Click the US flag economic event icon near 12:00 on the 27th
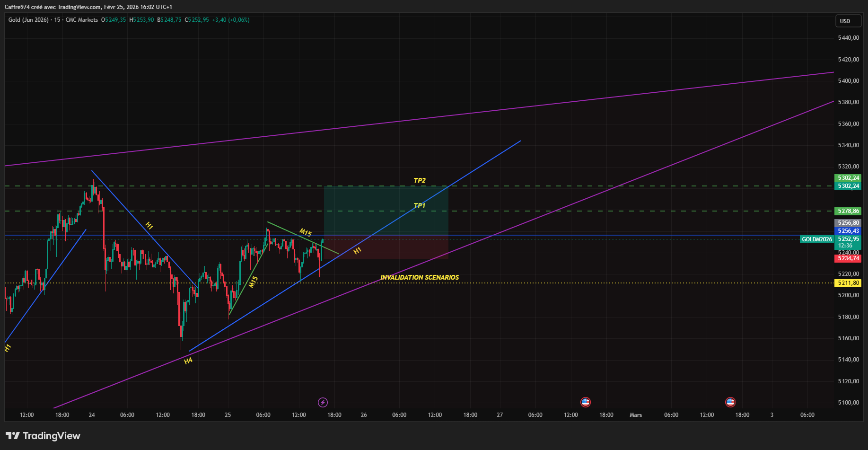Screen dimensions: 868x450 (x=586, y=402)
